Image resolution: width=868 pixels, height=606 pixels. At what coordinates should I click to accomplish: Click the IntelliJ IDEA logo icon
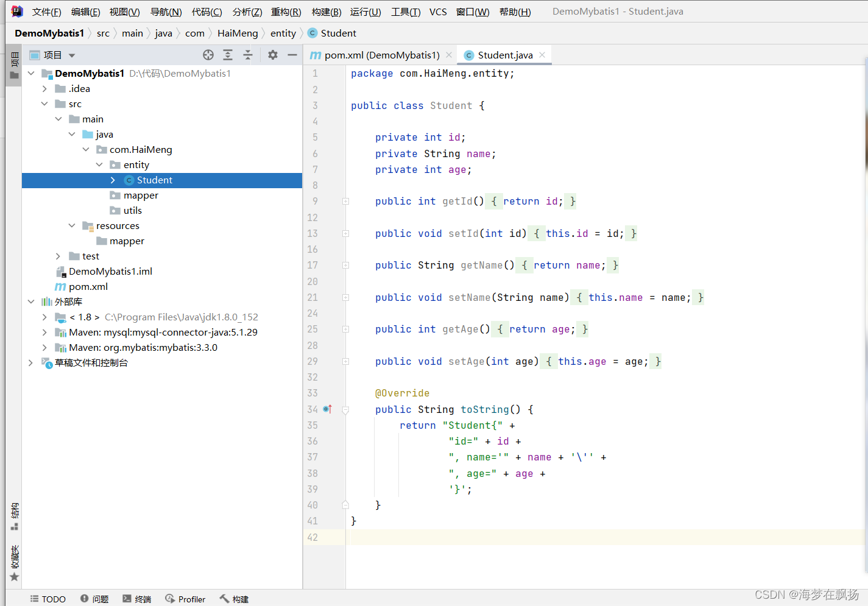click(17, 12)
